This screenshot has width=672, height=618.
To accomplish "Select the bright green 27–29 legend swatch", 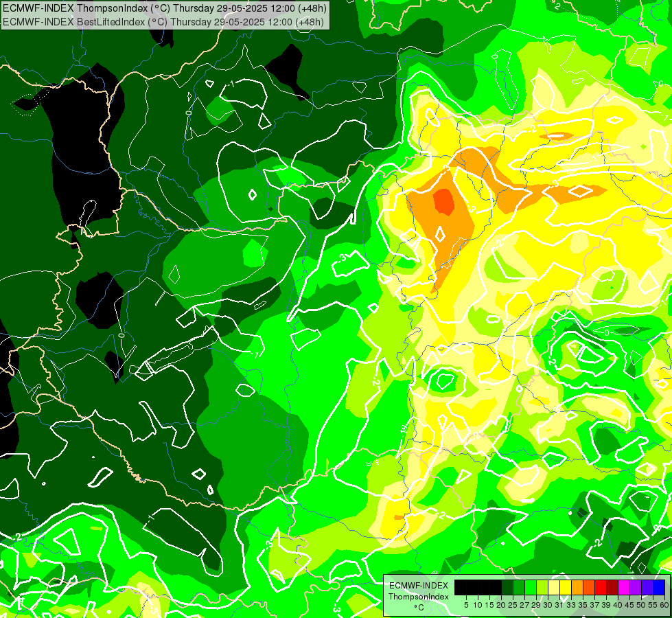I will pos(531,587).
